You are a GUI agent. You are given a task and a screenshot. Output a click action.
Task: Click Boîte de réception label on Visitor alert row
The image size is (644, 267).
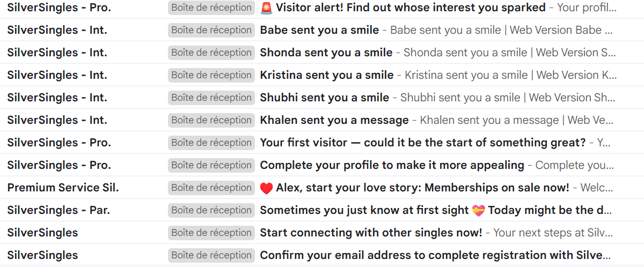[x=211, y=8]
